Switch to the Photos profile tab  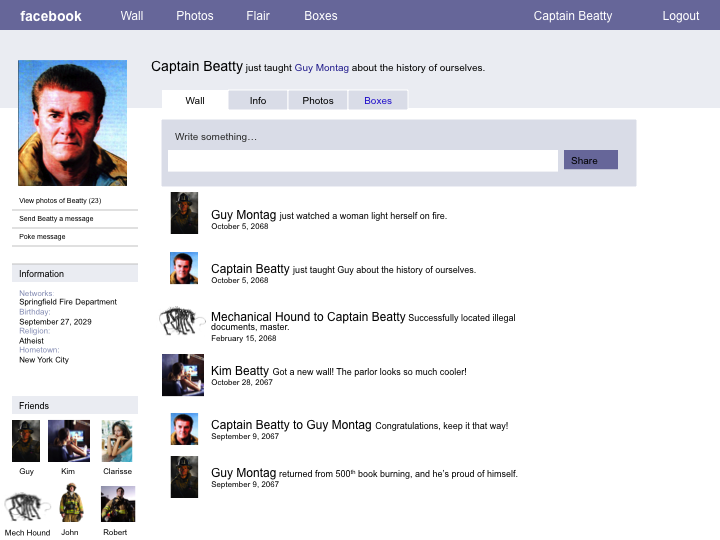318,100
